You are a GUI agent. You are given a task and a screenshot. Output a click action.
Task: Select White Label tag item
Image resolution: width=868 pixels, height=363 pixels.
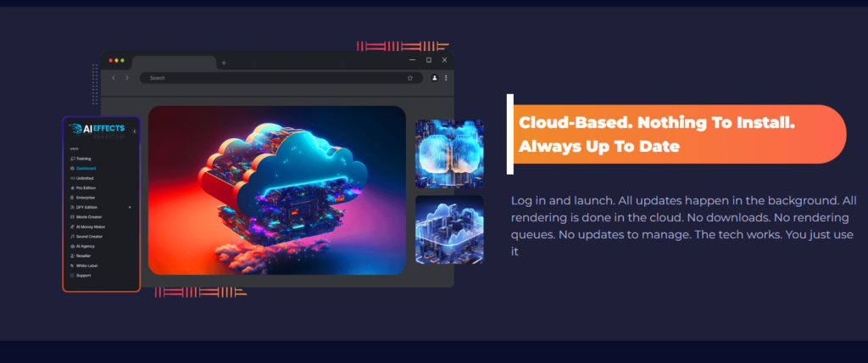84,265
